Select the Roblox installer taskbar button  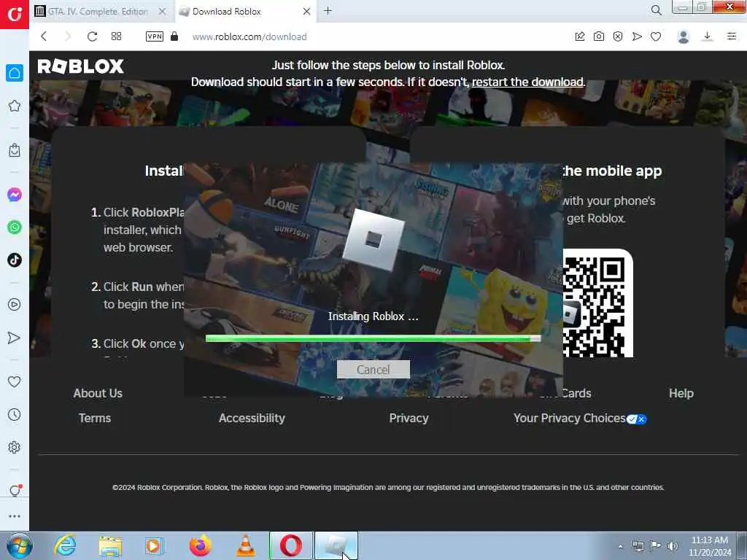(336, 545)
